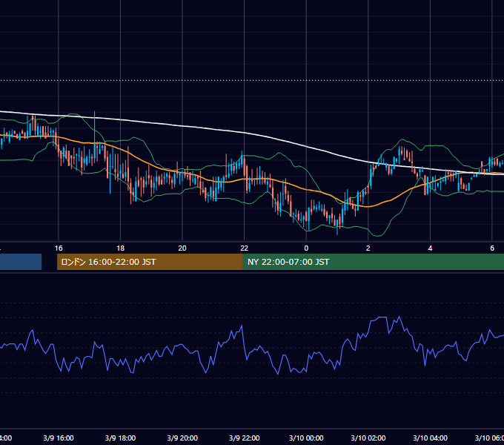The width and height of the screenshot is (504, 445).
Task: Click the 22 hour label on upper axis
Action: (245, 248)
